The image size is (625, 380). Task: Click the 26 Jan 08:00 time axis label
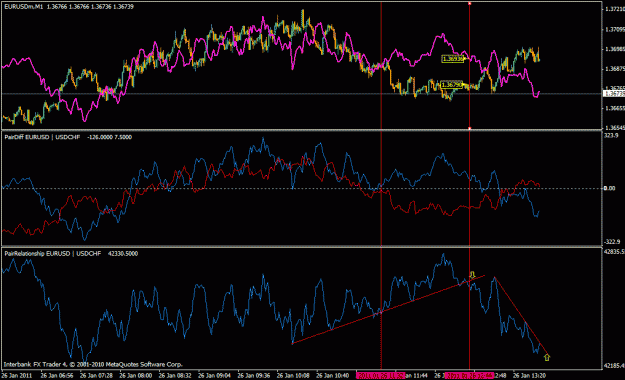tap(136, 376)
